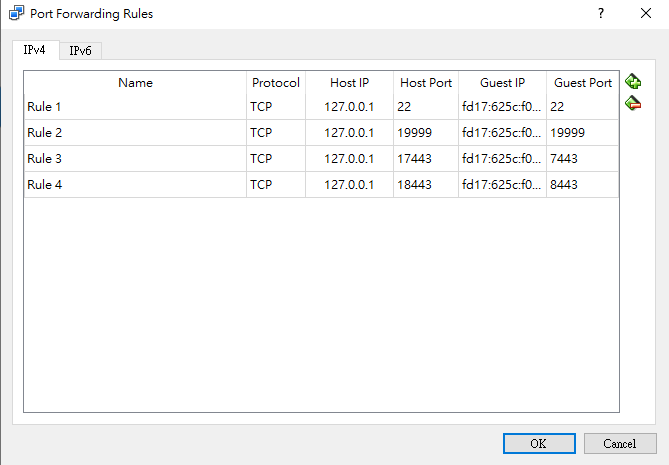Click the Protocol column header
669x465 pixels.
[275, 83]
